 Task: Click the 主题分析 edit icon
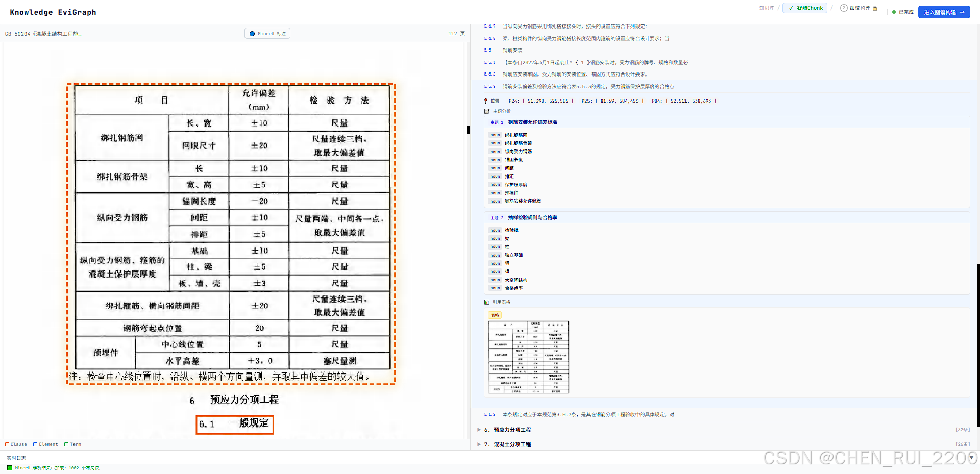coord(487,111)
